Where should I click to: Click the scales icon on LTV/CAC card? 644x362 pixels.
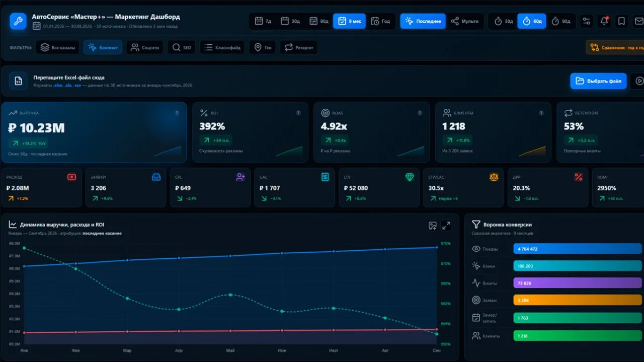point(494,177)
